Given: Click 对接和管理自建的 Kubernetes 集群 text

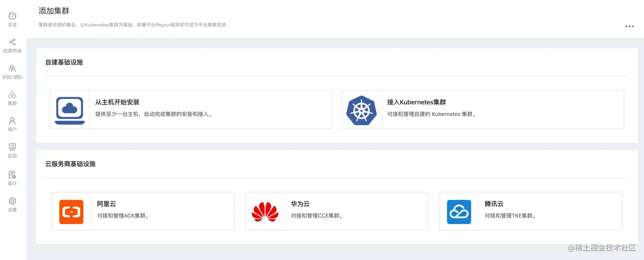Looking at the screenshot, I should [431, 114].
